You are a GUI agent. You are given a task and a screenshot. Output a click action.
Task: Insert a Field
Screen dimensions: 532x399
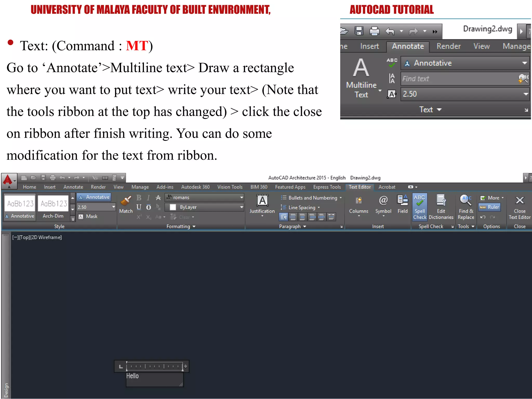pyautogui.click(x=403, y=204)
